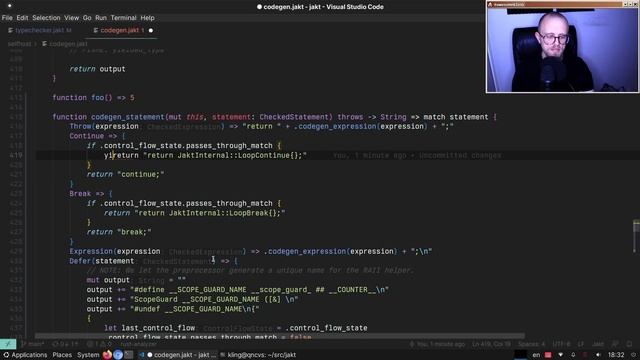Click the system notification bell tray icon
This screenshot has width=640, height=360.
coord(573,355)
